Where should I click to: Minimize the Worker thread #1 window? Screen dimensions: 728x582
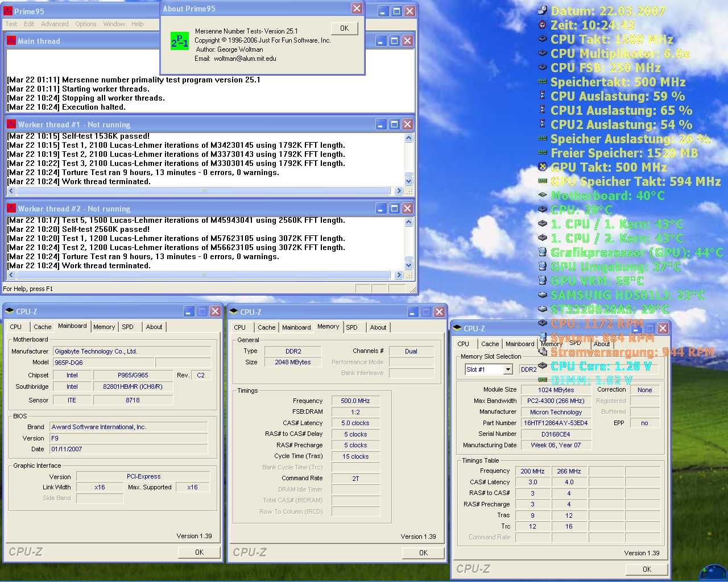tap(382, 124)
